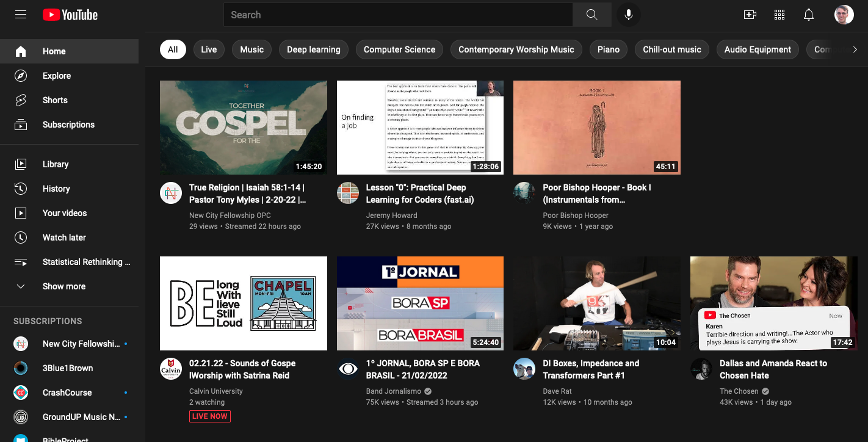This screenshot has height=442, width=868.
Task: Open the Subscriptions page
Action: pyautogui.click(x=68, y=125)
